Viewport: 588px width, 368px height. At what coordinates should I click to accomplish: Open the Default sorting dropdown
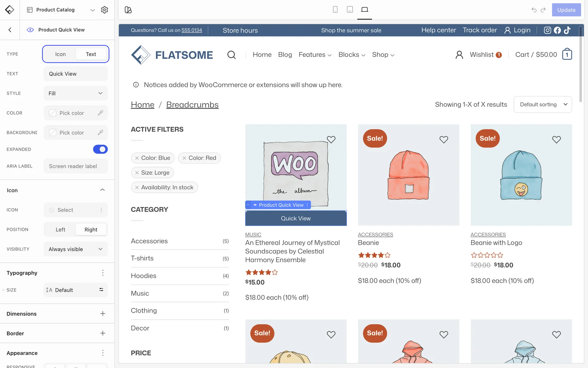pos(543,104)
